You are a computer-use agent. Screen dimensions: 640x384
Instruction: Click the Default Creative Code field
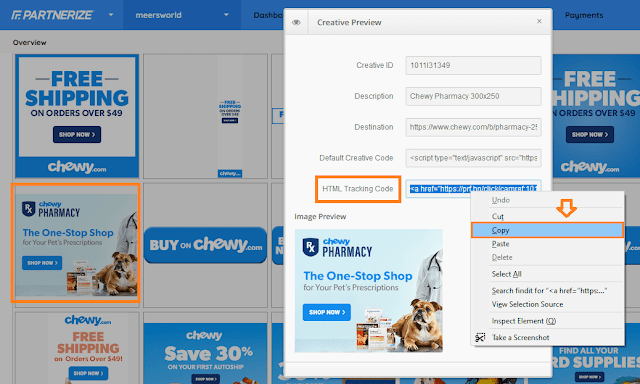click(x=473, y=158)
